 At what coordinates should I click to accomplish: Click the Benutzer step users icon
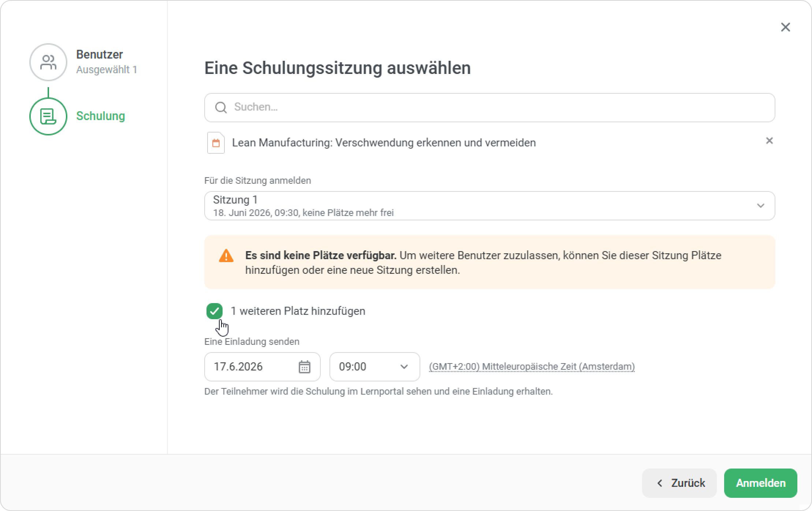click(x=48, y=62)
